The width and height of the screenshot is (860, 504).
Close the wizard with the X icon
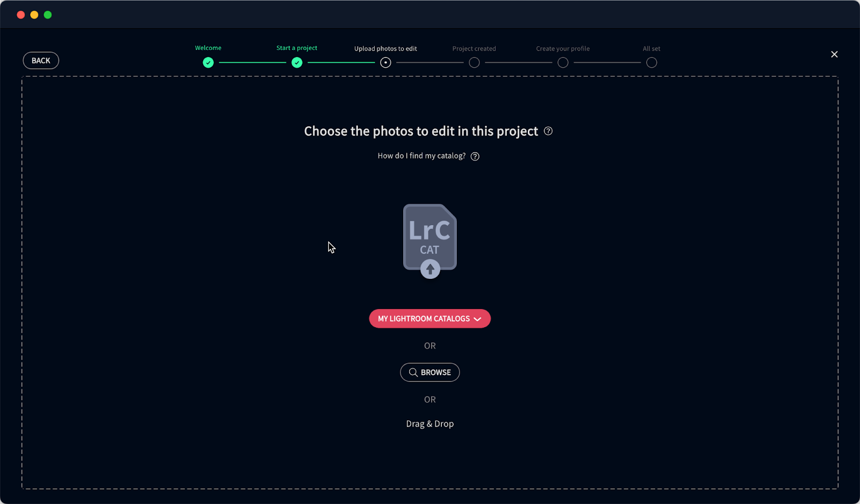(834, 54)
